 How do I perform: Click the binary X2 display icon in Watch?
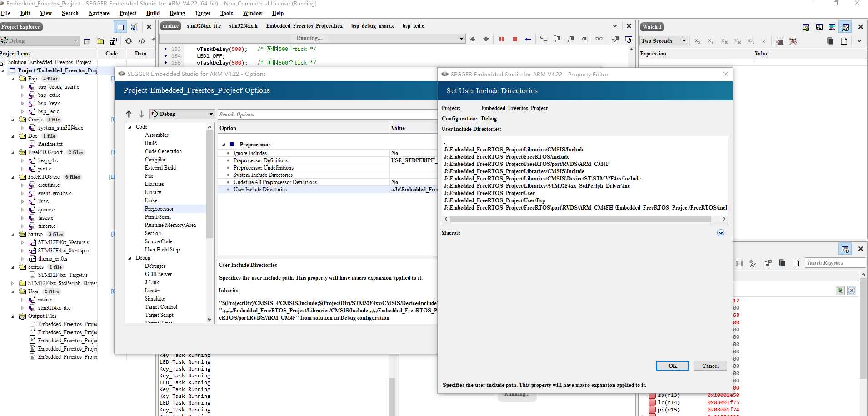[x=698, y=41]
